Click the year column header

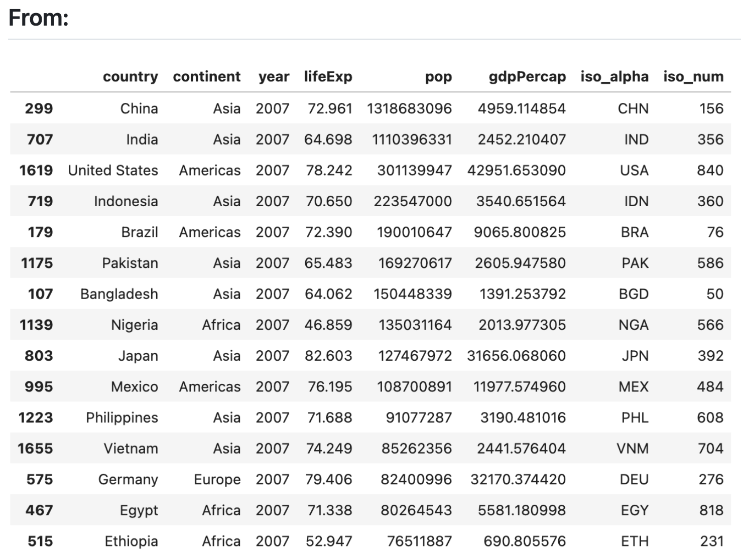tap(274, 77)
